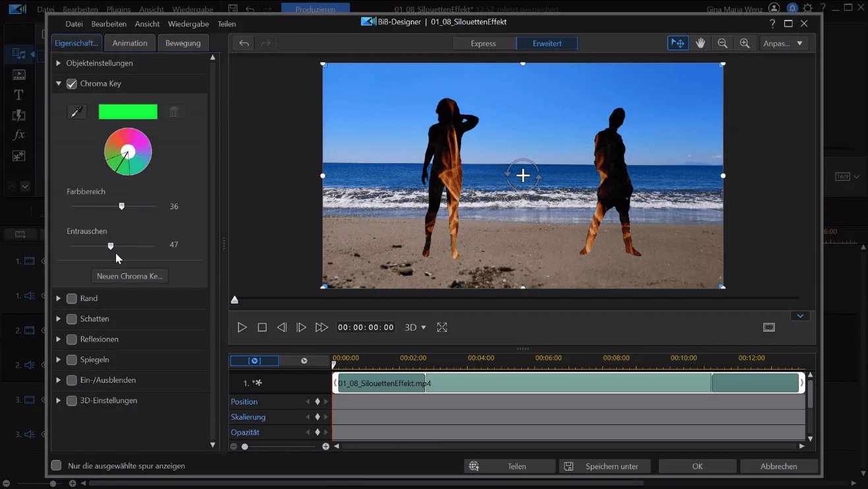Start playback with the Play button
Screen dimensions: 868x489
(x=242, y=327)
